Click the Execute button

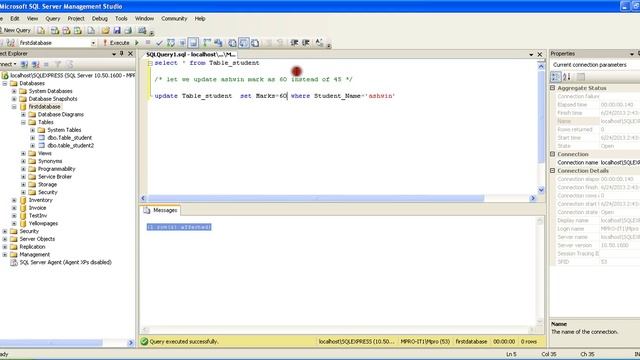pos(116,42)
